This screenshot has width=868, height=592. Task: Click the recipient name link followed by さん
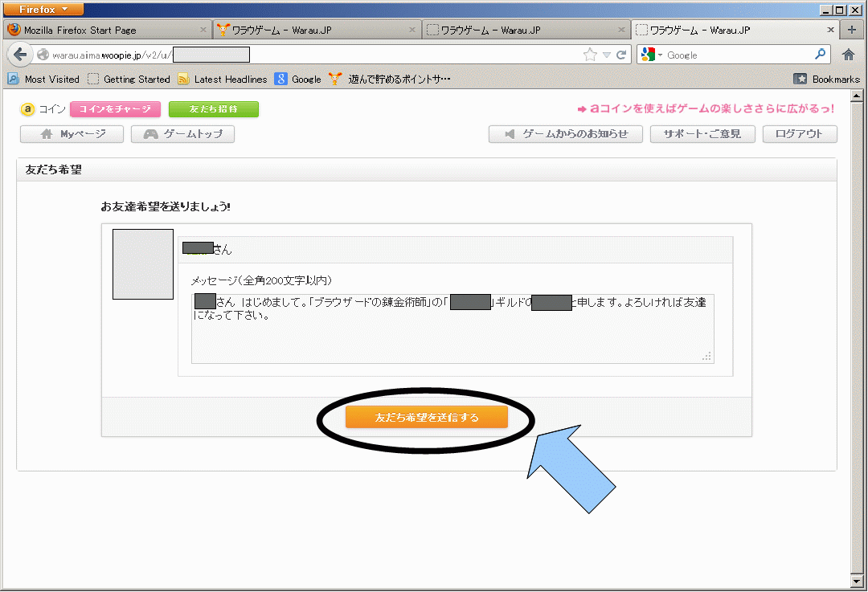point(199,248)
